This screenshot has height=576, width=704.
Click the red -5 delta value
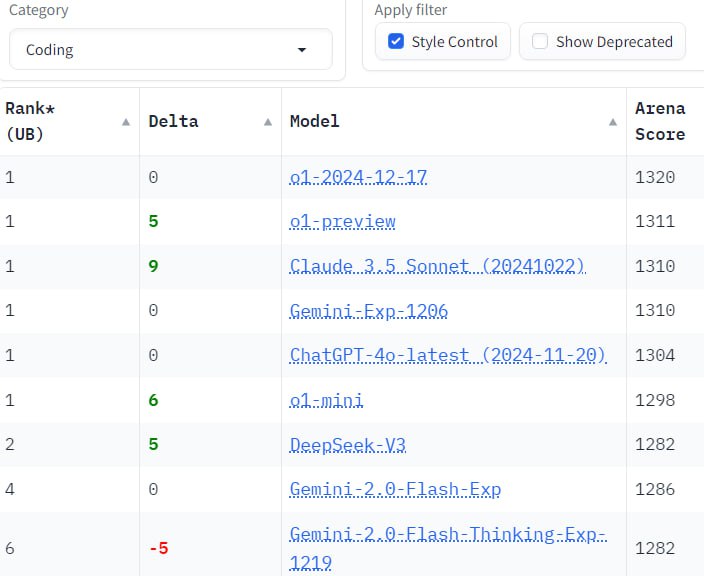coord(159,548)
